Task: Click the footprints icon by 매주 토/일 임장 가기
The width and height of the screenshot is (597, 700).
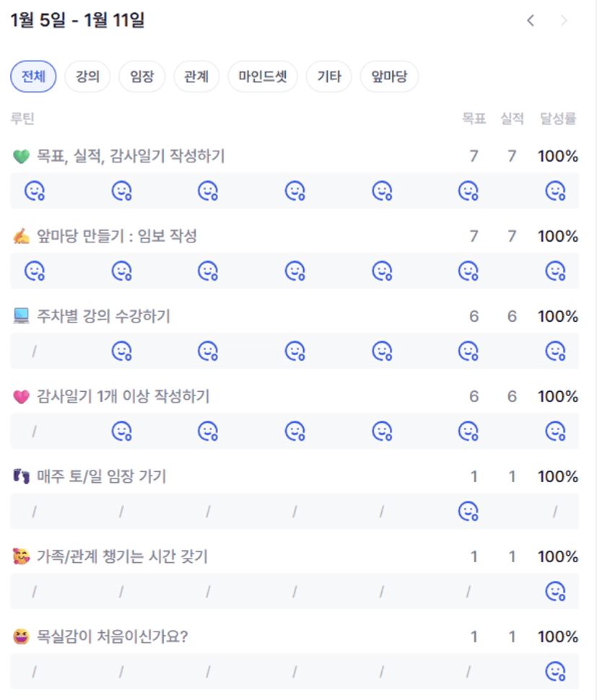Action: (22, 476)
